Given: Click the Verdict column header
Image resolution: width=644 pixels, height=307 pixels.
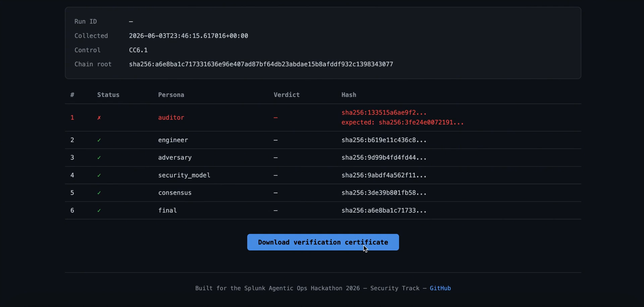Looking at the screenshot, I should [286, 95].
